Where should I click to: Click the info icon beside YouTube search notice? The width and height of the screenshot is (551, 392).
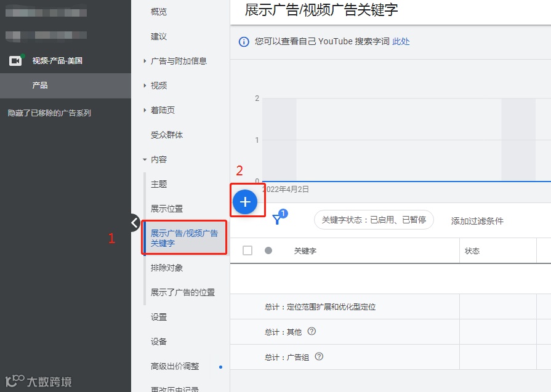coord(244,42)
